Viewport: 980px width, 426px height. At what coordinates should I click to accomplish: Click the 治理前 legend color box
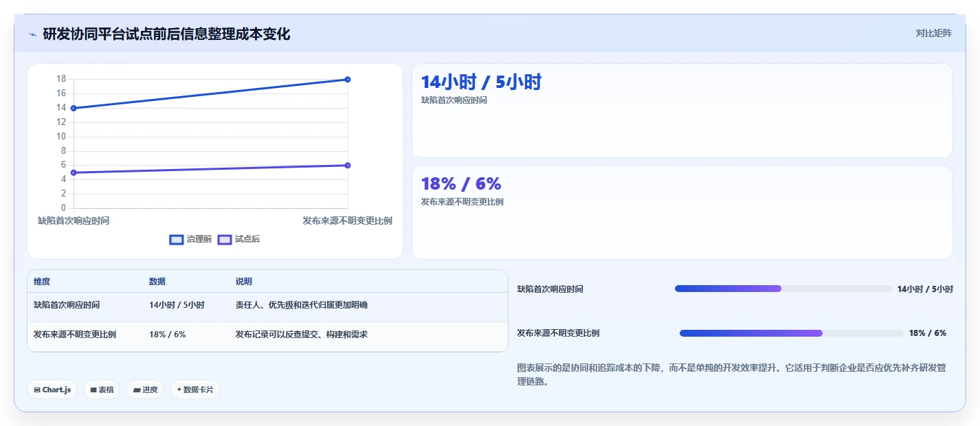tap(176, 239)
